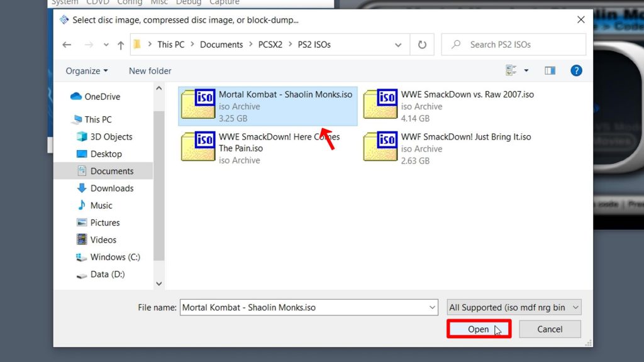
Task: Open the All Supported file type dropdown
Action: (513, 307)
